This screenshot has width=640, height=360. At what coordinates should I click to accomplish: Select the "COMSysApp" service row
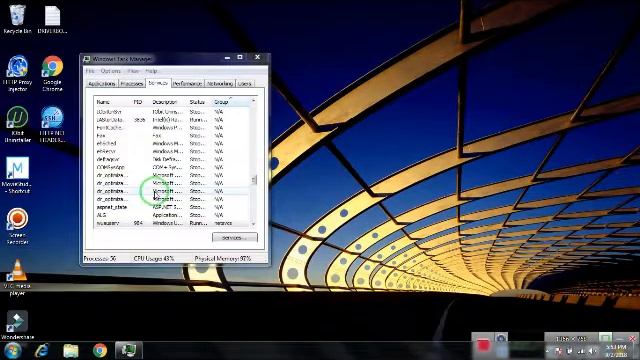(172, 167)
